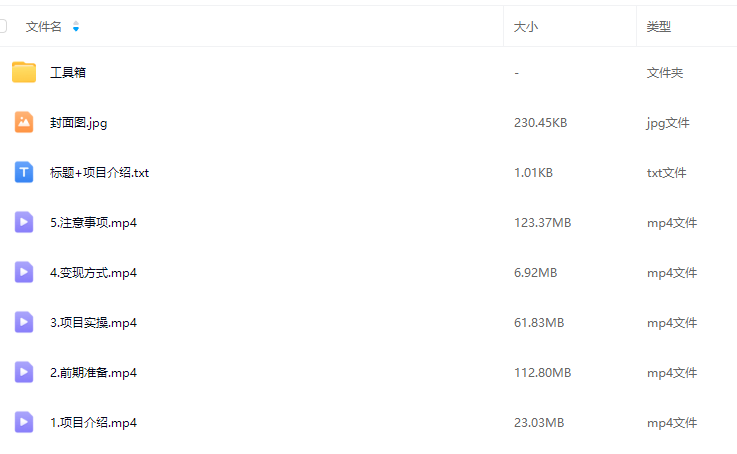This screenshot has width=737, height=454.
Task: Select the row showing 112.80MB size
Action: click(x=542, y=373)
